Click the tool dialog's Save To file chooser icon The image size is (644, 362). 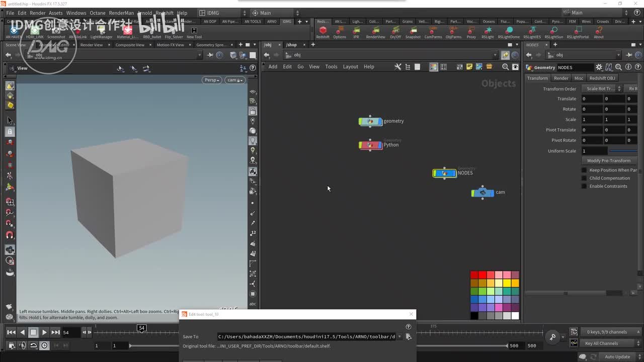pos(409,337)
